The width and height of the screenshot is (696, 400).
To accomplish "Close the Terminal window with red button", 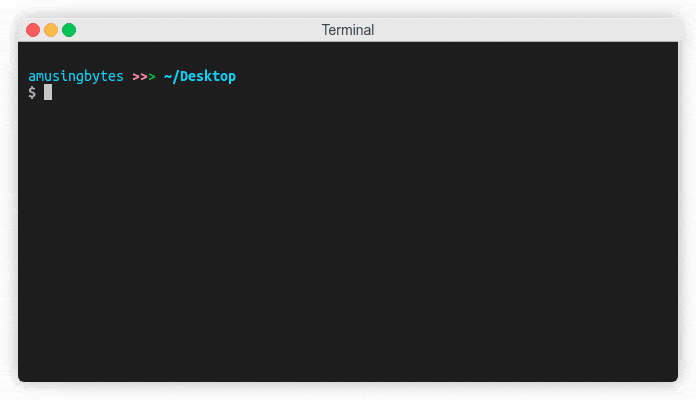I will pos(33,30).
